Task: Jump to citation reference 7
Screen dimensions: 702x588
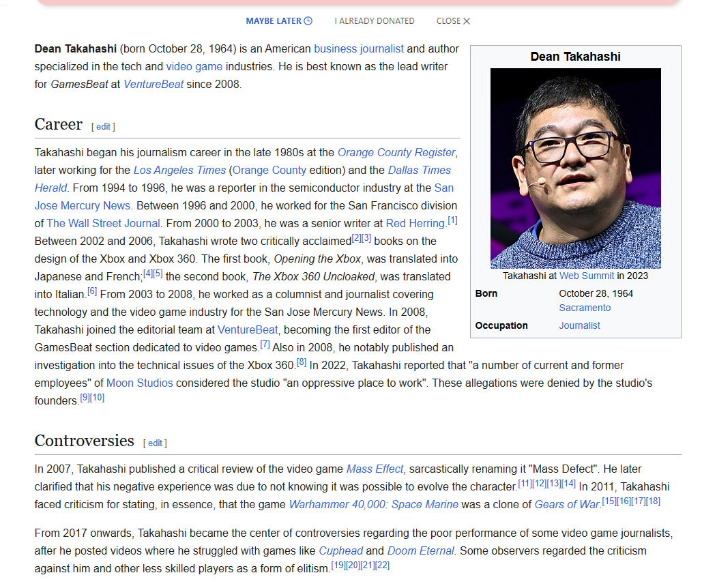Action: pyautogui.click(x=265, y=344)
